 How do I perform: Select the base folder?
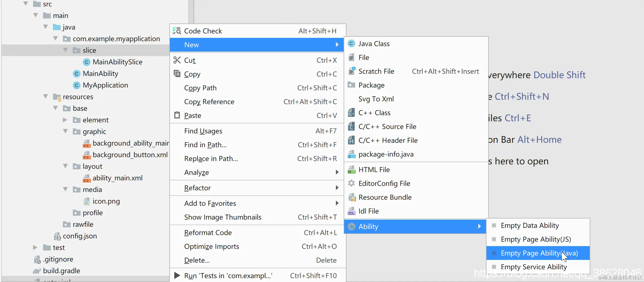(x=80, y=108)
